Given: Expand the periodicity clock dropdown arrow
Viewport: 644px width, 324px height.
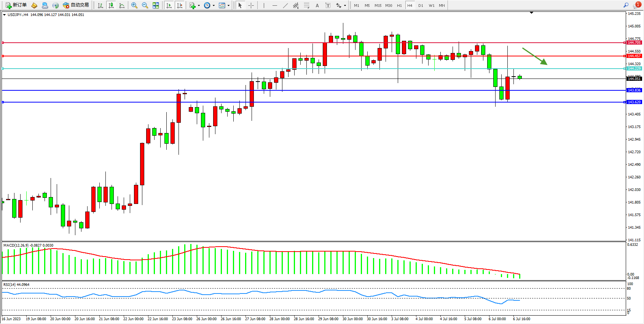Looking at the screenshot, I should (x=214, y=5).
